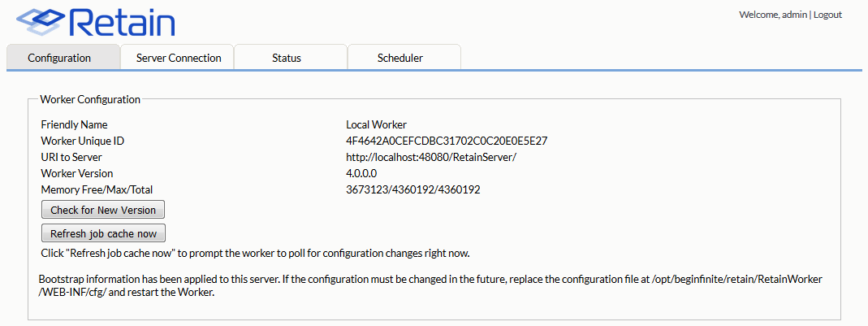This screenshot has height=326, width=868.
Task: Log out via the Logout link
Action: pyautogui.click(x=827, y=15)
